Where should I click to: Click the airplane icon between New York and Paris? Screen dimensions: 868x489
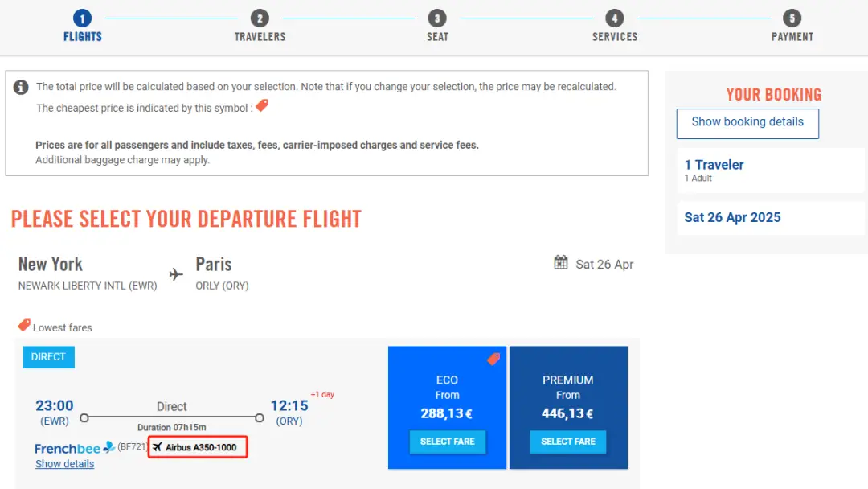pos(175,274)
